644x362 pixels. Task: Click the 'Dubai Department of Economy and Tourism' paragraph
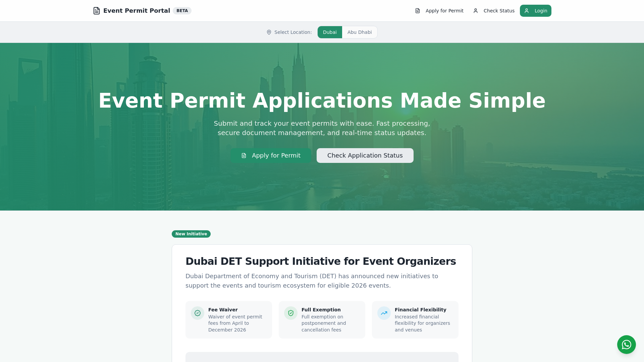click(312, 281)
